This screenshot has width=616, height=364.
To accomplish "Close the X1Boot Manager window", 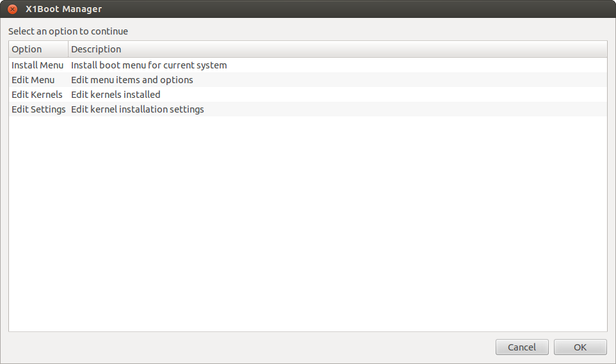I will 12,9.
